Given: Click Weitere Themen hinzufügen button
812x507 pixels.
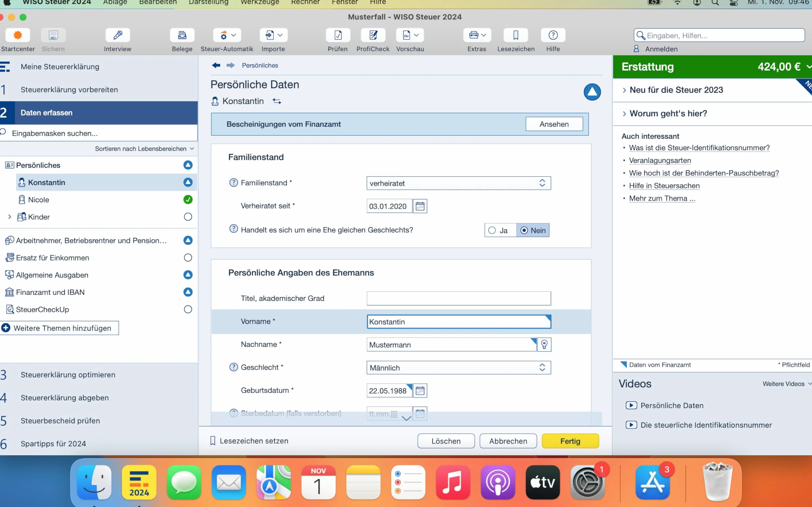Looking at the screenshot, I should 60,328.
